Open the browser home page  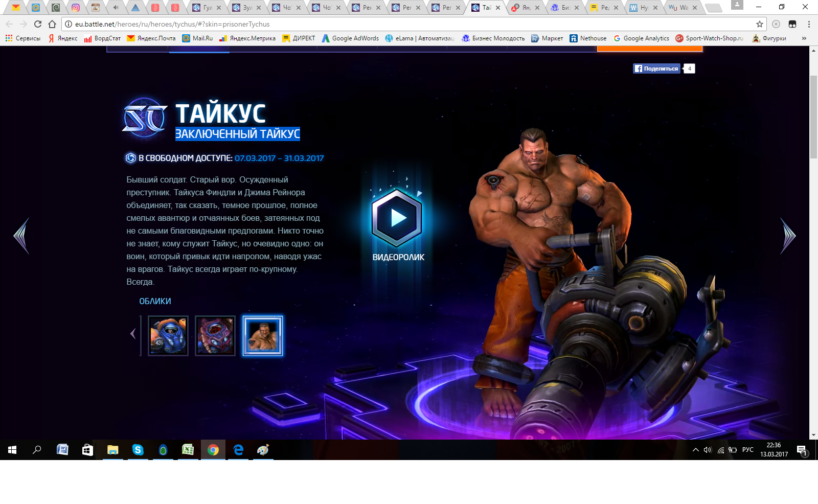pyautogui.click(x=52, y=24)
